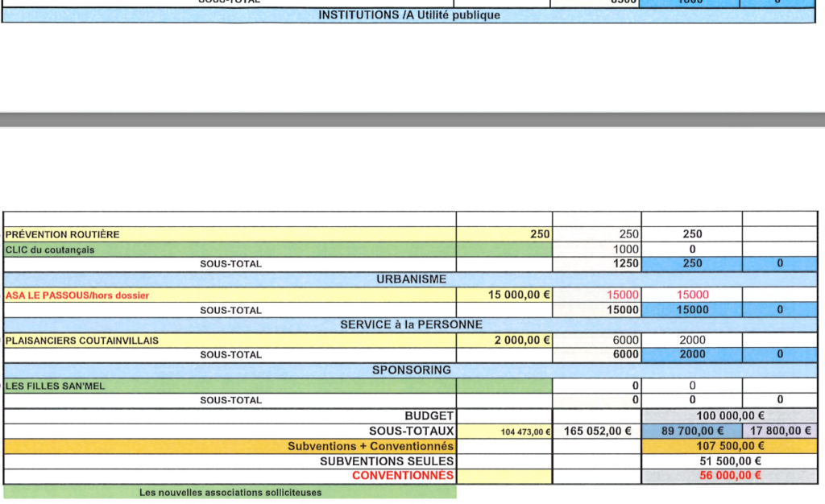Image resolution: width=825 pixels, height=504 pixels.
Task: Click SOUS-TOTAL label under CLIC du coutançais
Action: point(230,264)
